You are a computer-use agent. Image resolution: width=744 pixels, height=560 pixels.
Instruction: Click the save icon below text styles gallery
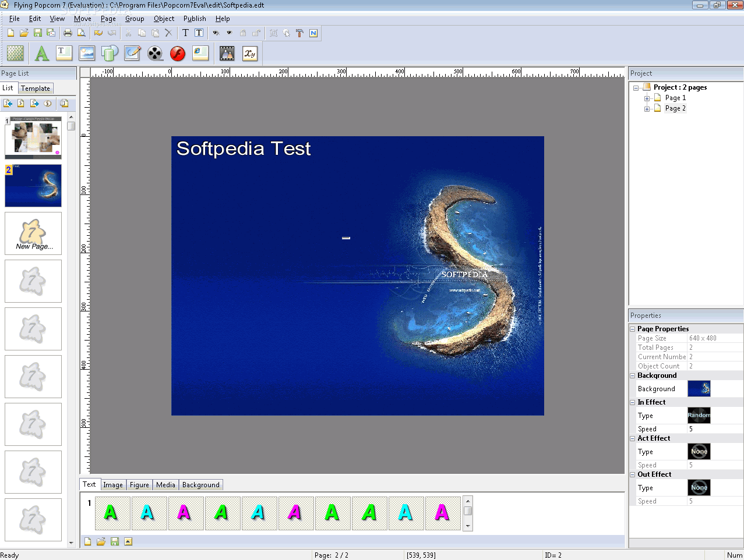pos(115,541)
